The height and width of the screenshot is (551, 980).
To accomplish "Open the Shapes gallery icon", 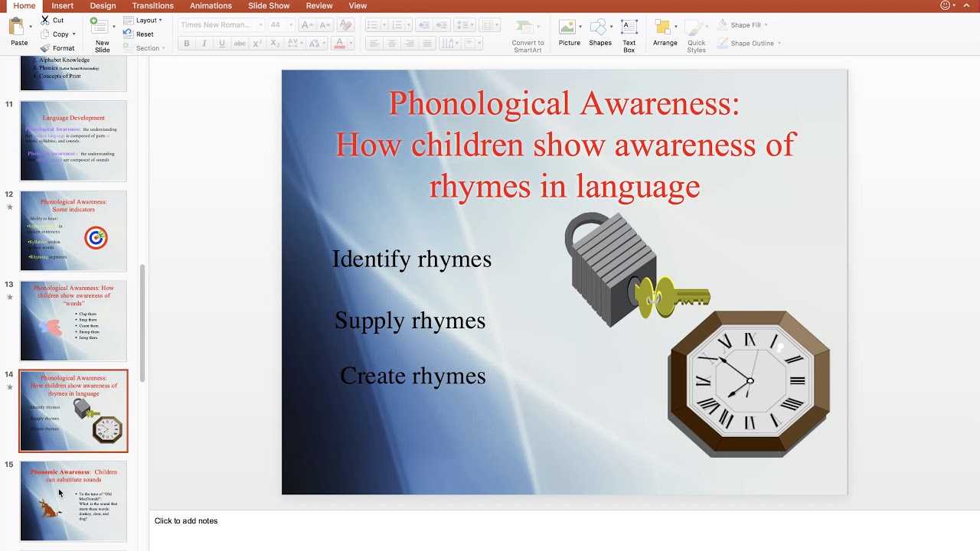I will 599,28.
